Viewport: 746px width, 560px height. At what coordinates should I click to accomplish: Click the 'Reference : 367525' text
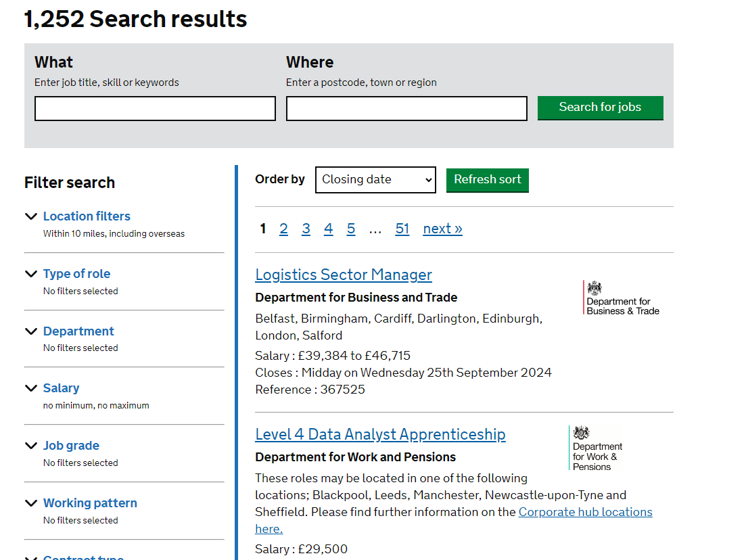pos(310,390)
